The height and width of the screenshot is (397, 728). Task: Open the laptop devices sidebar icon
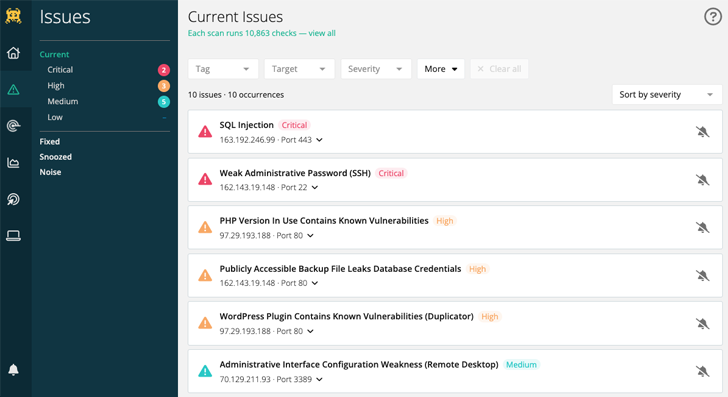13,235
